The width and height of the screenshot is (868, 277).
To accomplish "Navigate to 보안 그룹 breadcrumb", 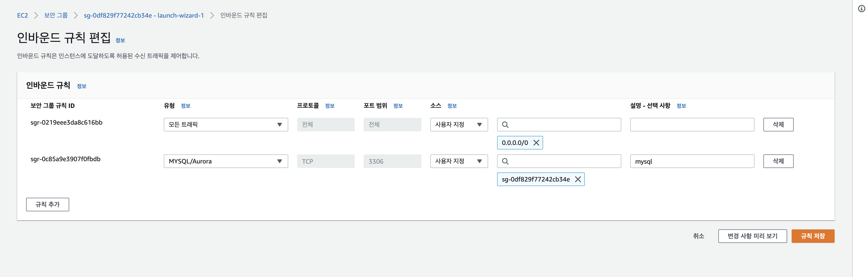I will click(x=56, y=15).
